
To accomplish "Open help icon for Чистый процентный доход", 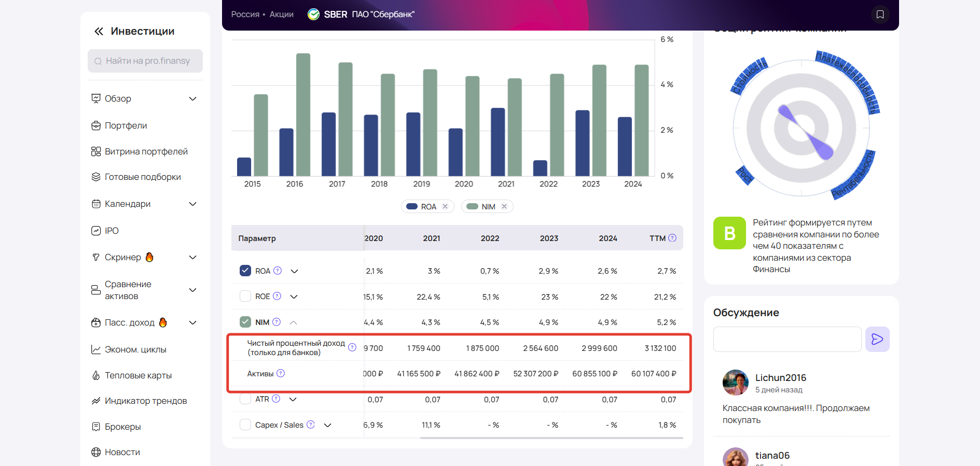I will [x=352, y=347].
